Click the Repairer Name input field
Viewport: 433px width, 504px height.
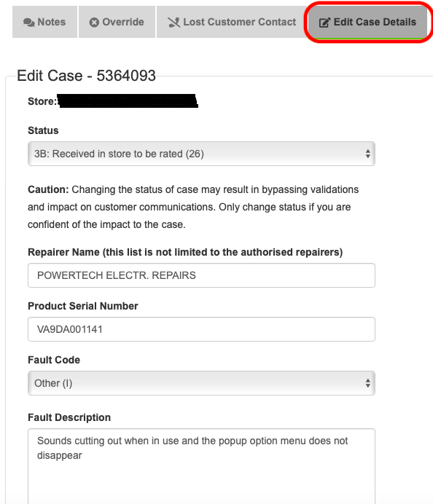(201, 275)
